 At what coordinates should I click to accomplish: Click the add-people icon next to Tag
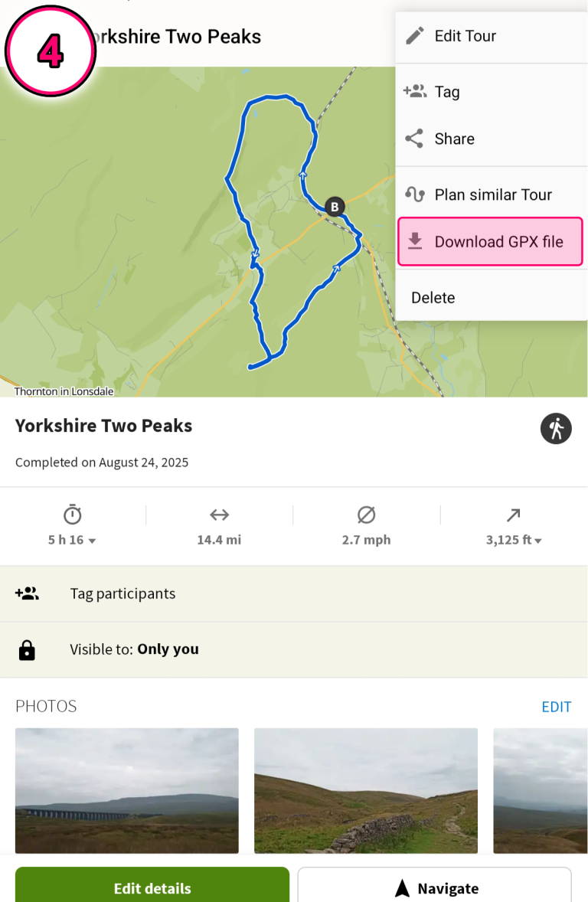(x=414, y=92)
